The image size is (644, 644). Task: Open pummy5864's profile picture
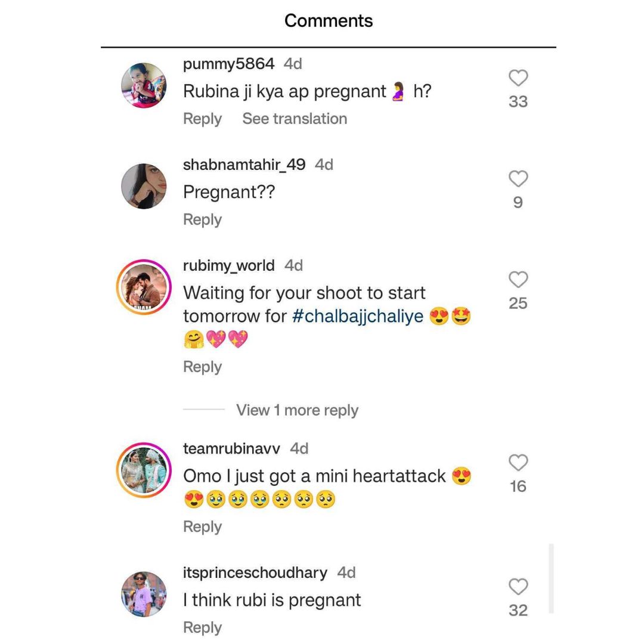point(144,85)
